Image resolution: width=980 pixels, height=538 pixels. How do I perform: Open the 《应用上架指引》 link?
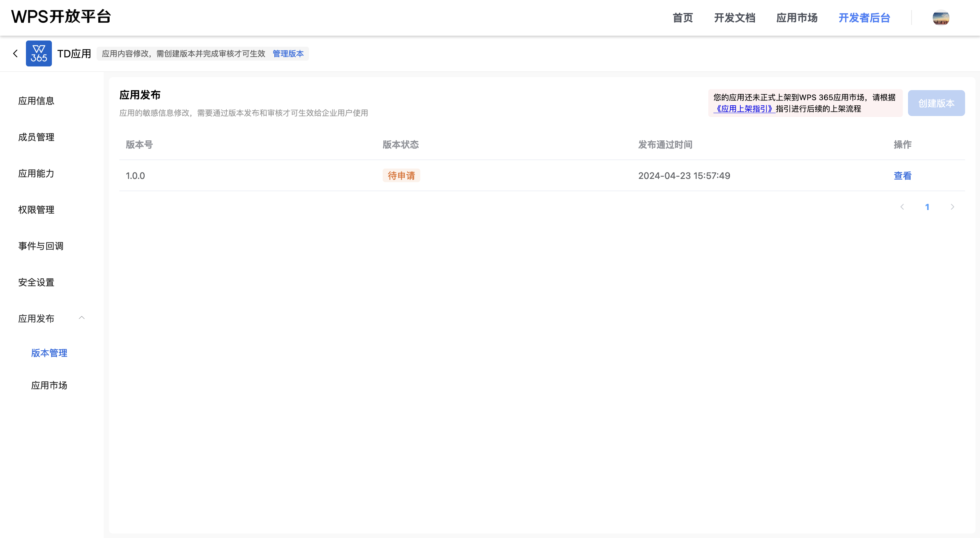point(744,109)
